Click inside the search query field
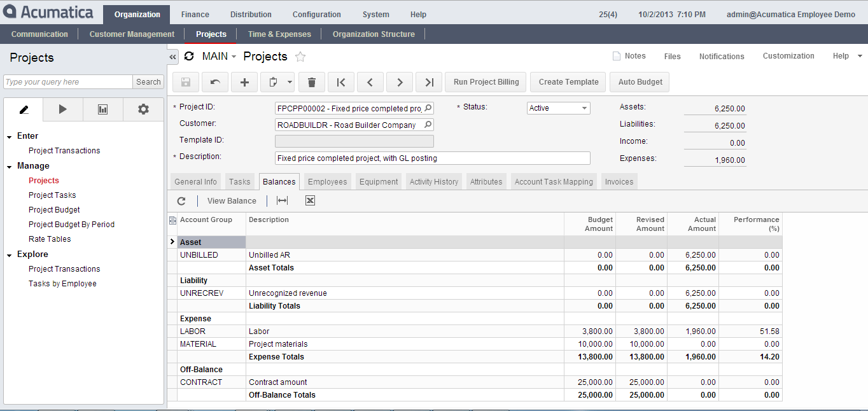868x411 pixels. 67,81
